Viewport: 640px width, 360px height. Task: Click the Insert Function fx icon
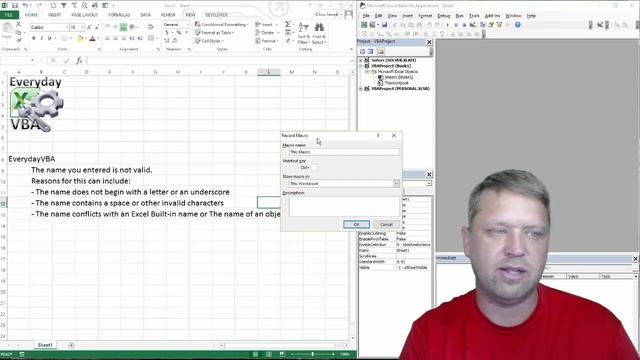pyautogui.click(x=79, y=60)
